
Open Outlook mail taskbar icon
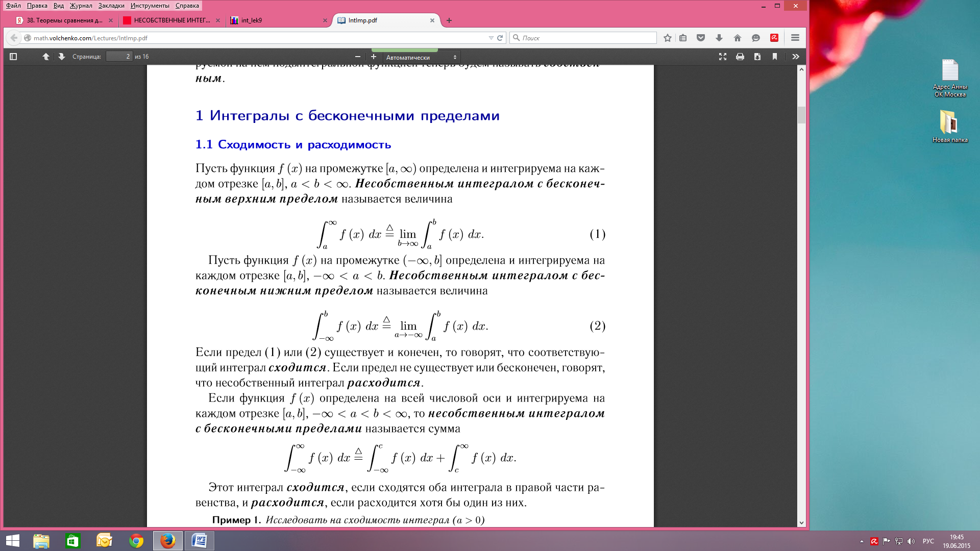(104, 541)
